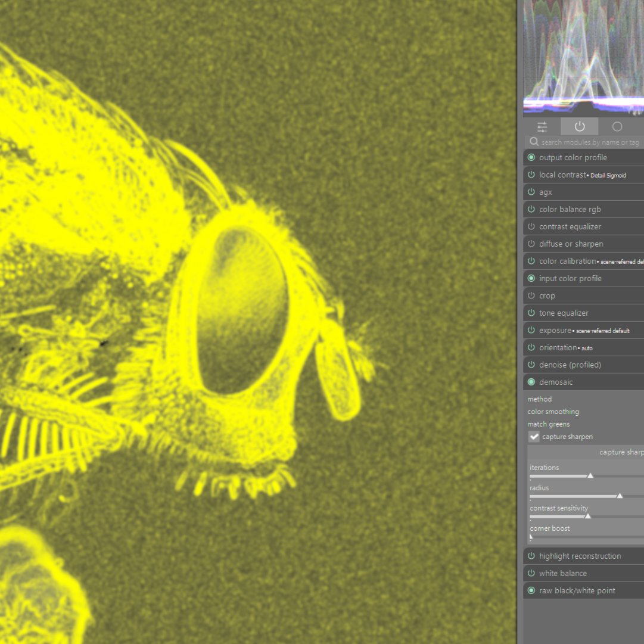Click the radius slider handle
Viewport: 644px width, 644px height.
click(620, 496)
